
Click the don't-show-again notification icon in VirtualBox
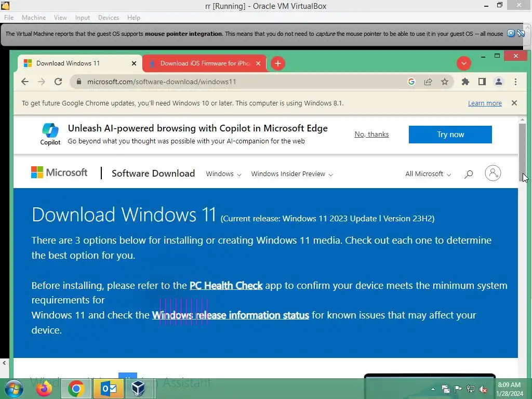(521, 33)
